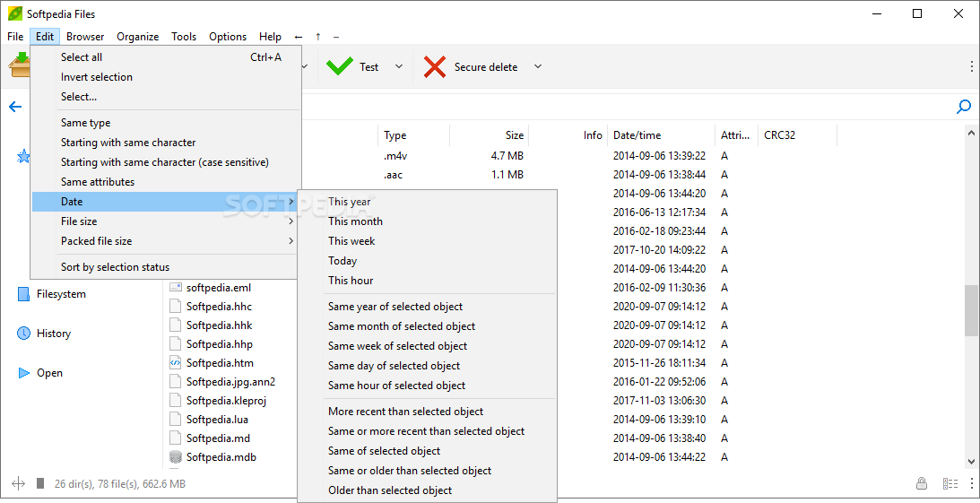Click the Info column header
Image resolution: width=980 pixels, height=503 pixels.
pyautogui.click(x=568, y=135)
